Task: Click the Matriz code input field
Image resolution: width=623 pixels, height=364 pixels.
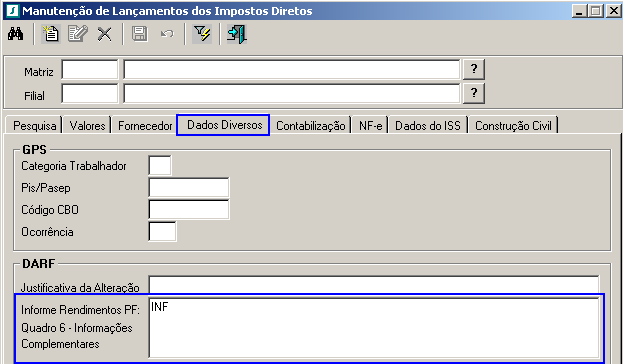Action: click(90, 70)
